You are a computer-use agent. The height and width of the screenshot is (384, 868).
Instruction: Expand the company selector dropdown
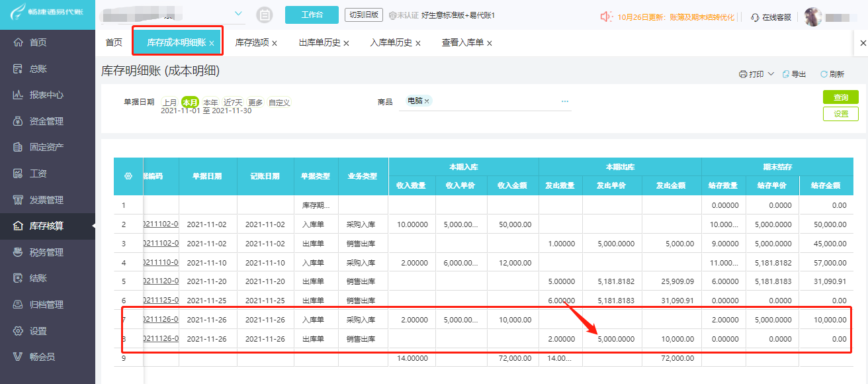click(x=239, y=14)
